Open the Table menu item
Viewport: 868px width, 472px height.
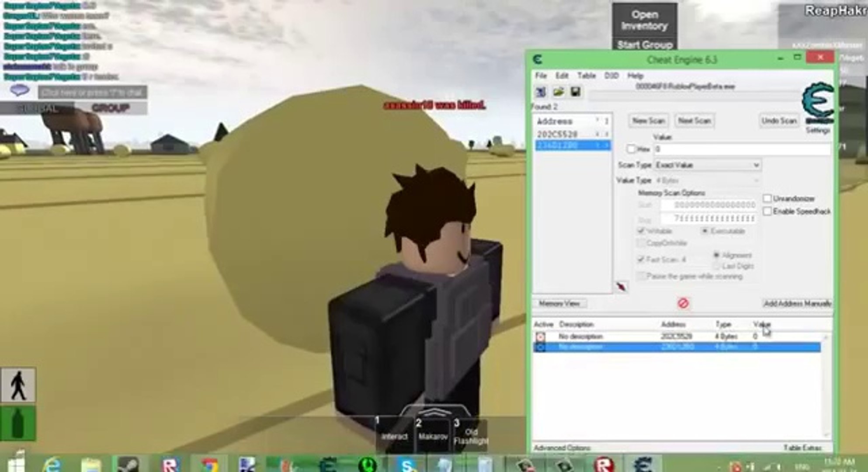(x=589, y=76)
